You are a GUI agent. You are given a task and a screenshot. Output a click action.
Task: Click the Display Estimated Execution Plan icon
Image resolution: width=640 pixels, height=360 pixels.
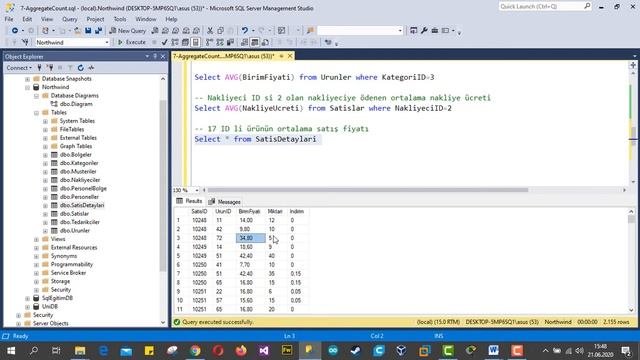coord(175,42)
